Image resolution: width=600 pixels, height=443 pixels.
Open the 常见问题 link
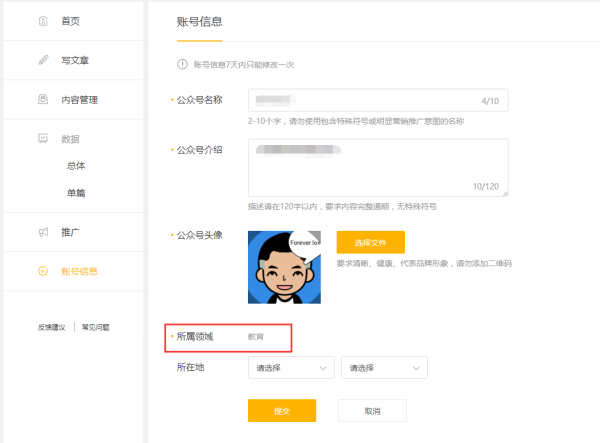point(95,327)
